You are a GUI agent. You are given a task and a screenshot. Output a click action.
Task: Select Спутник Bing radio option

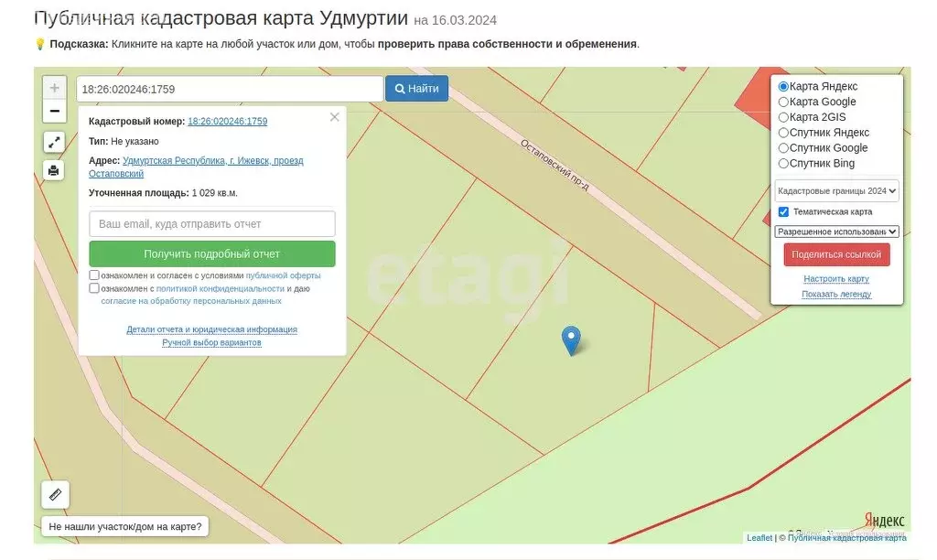click(783, 164)
